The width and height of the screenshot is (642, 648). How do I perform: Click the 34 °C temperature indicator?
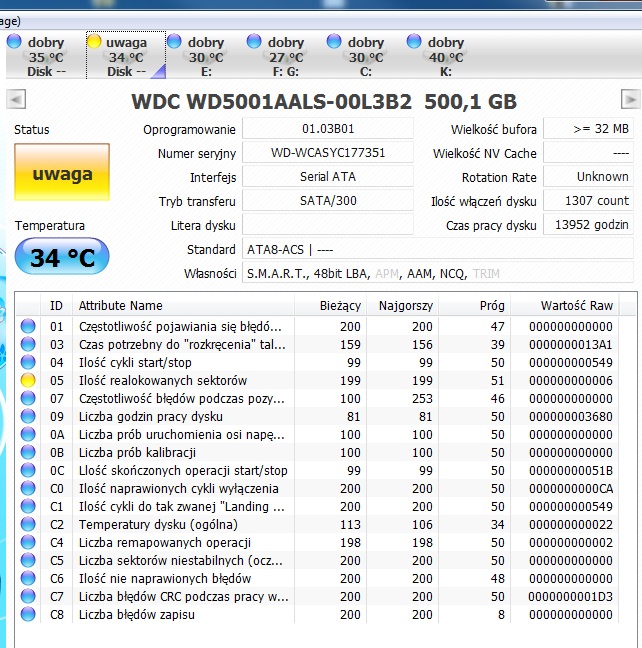pyautogui.click(x=62, y=257)
